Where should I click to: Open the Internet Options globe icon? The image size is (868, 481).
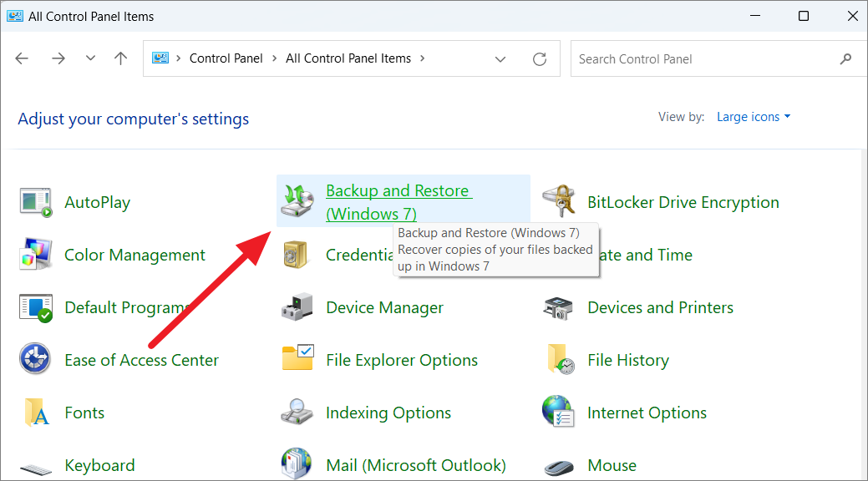558,411
